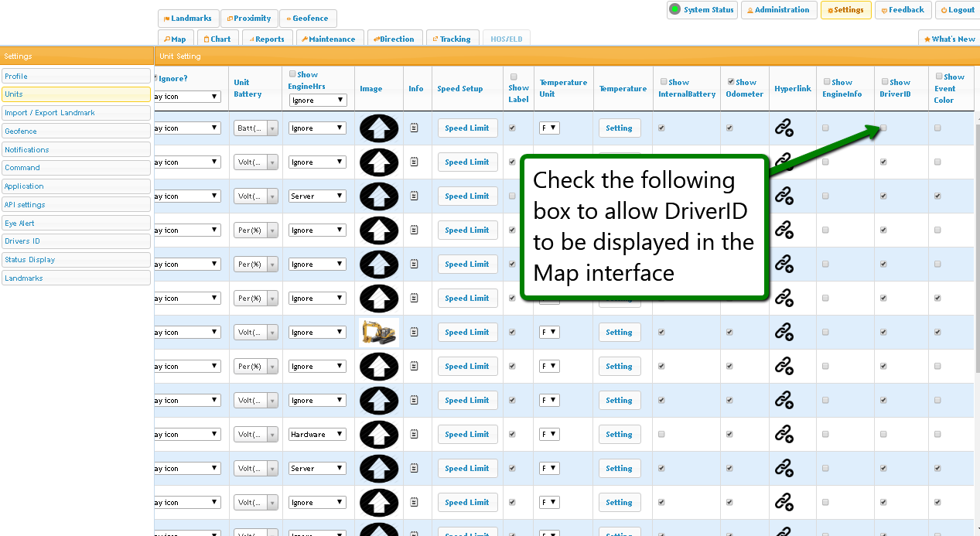Toggle the Show EngineHrs header checkbox
980x536 pixels.
pyautogui.click(x=292, y=74)
